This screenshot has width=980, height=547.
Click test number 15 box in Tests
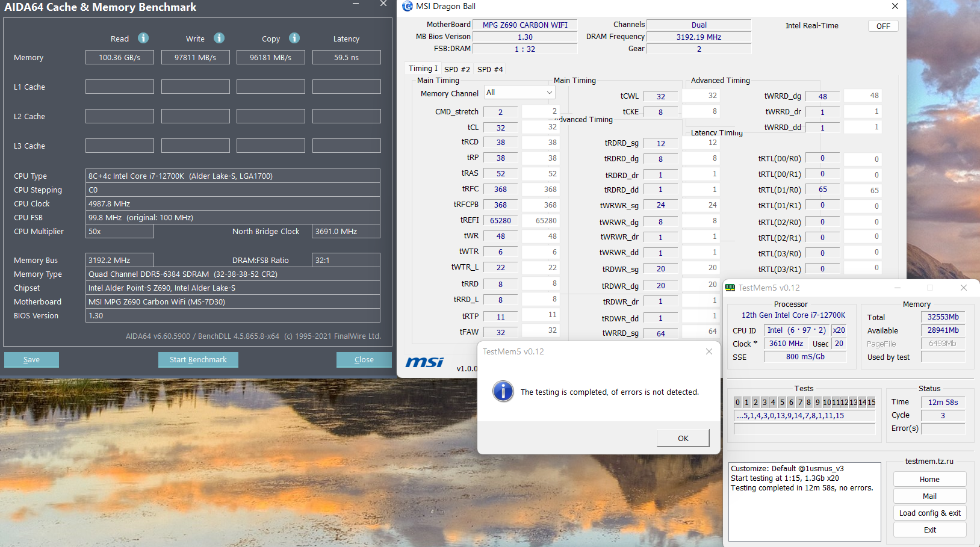click(872, 403)
